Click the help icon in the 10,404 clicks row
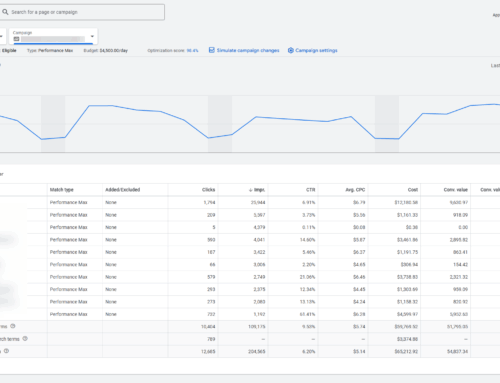Screen dimensions: 500x383 click(x=13, y=326)
